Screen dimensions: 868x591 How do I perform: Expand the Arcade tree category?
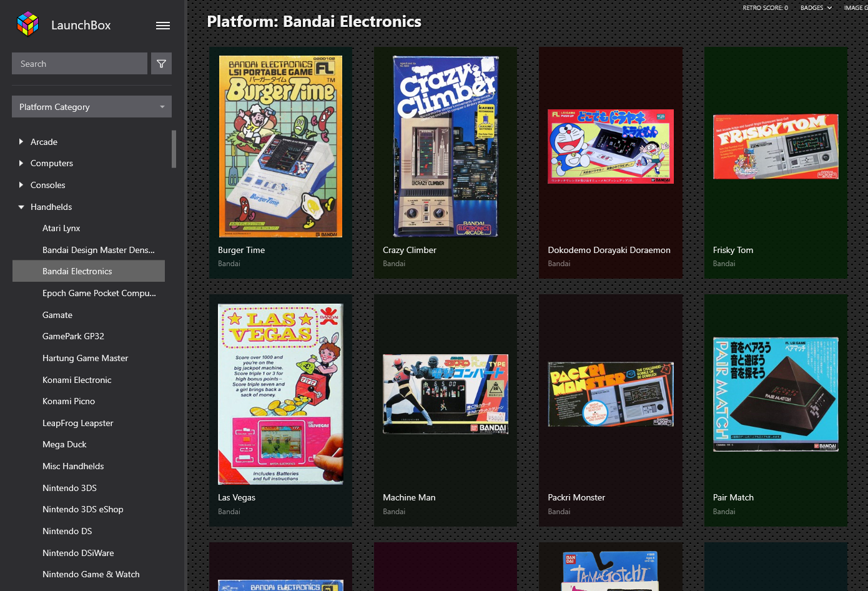21,142
